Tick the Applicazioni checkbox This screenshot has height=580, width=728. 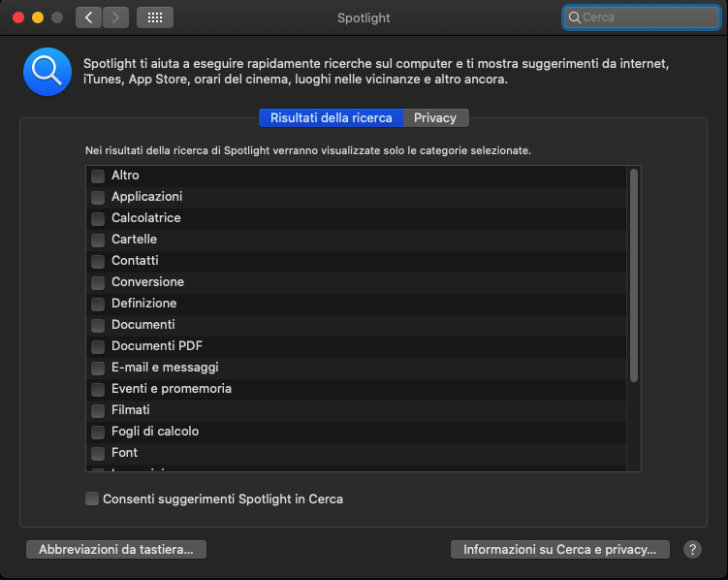(x=98, y=197)
